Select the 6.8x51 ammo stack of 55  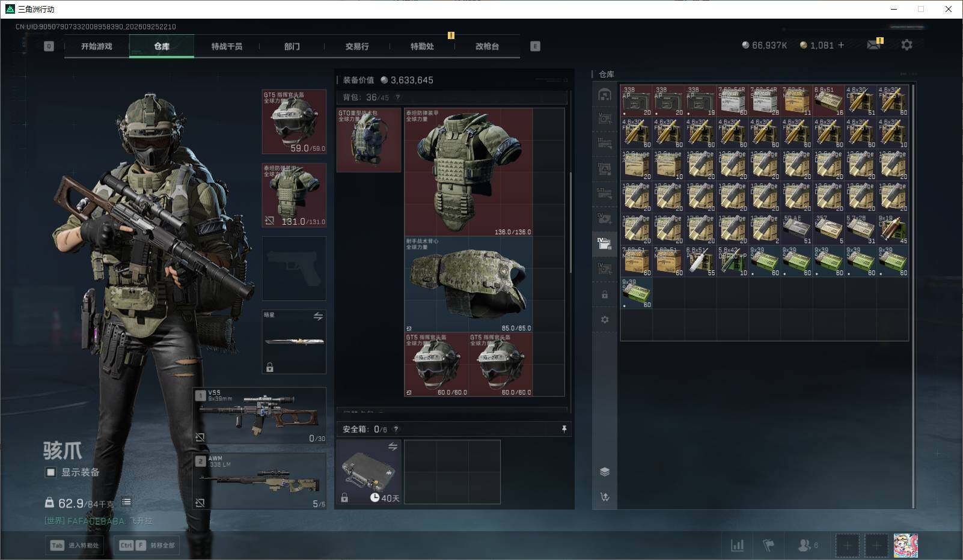click(701, 261)
